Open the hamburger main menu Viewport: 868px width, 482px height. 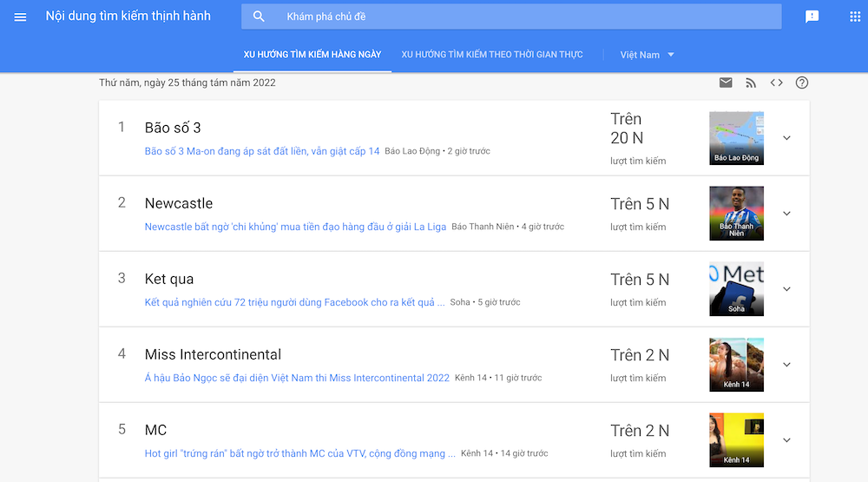(20, 17)
